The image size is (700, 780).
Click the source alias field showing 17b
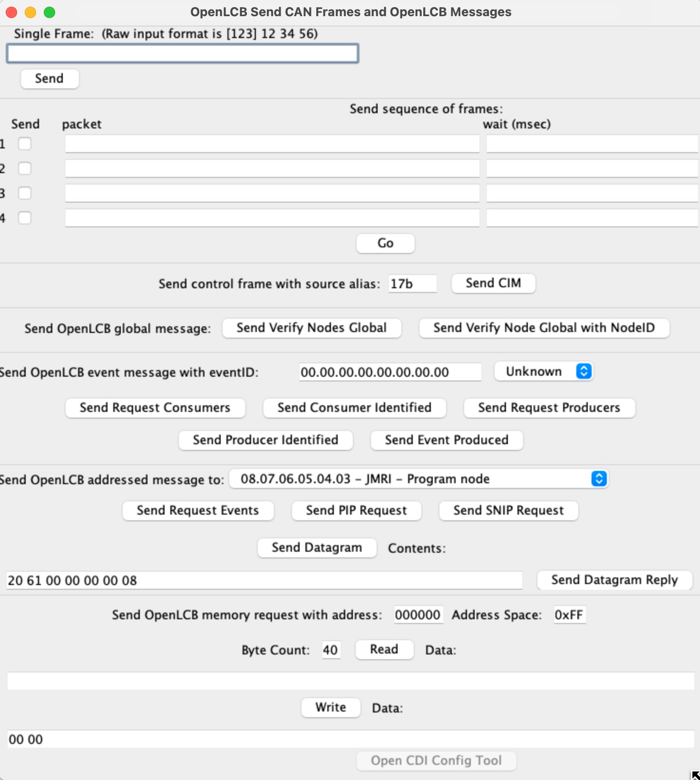tap(412, 284)
